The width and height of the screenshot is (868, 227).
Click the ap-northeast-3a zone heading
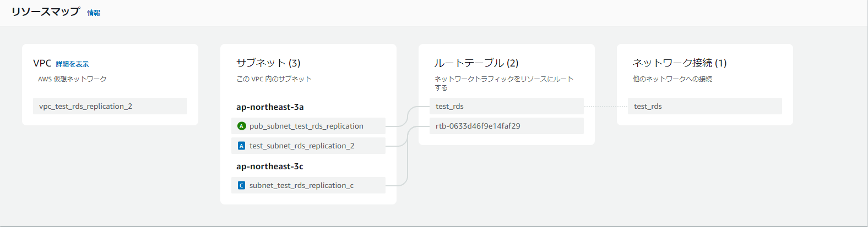click(x=270, y=107)
